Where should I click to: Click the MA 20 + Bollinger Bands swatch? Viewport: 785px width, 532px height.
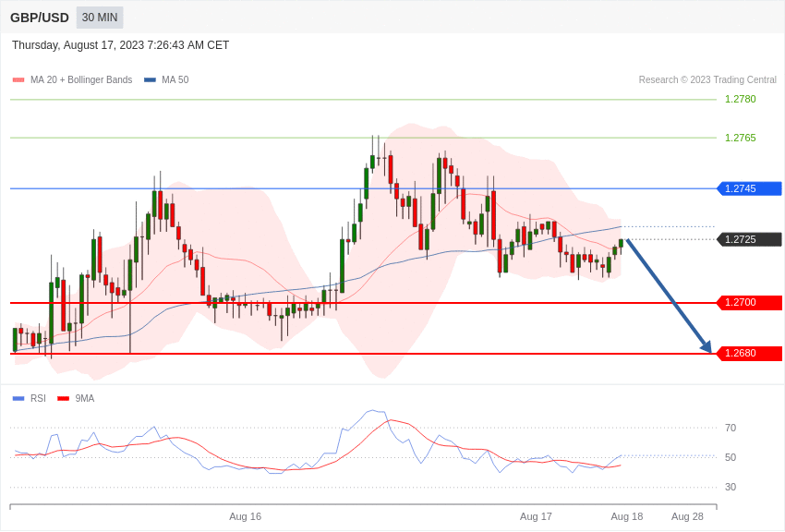(x=18, y=80)
